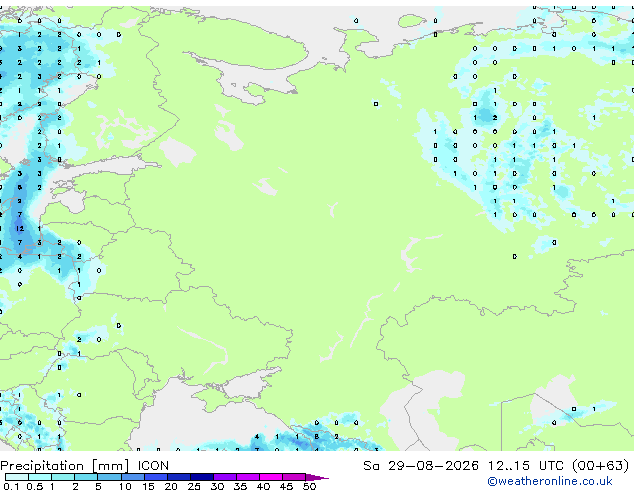Viewport: 634px width, 490px height.
Task: Click the '25' legend scale label
Action: pos(194,486)
